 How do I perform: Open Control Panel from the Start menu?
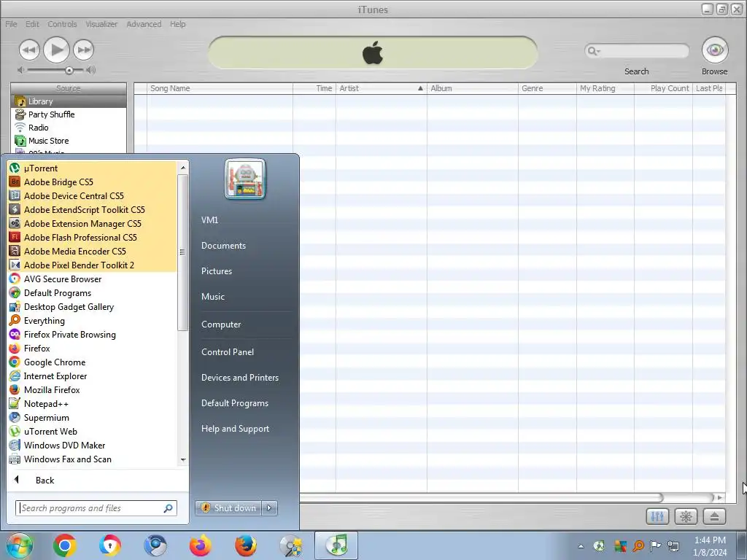pyautogui.click(x=228, y=352)
